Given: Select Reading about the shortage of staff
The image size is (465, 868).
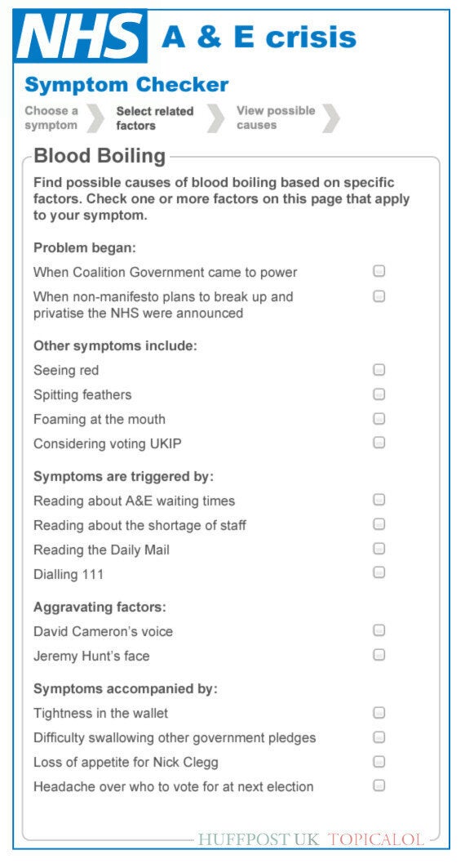Looking at the screenshot, I should point(379,523).
